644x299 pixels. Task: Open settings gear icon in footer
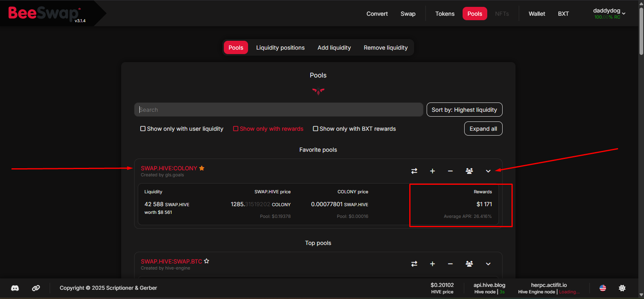pos(622,288)
